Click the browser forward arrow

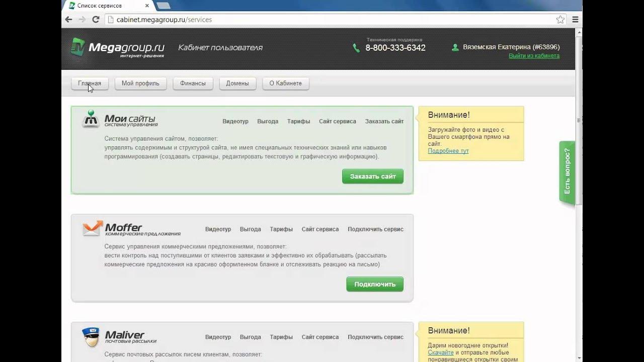pyautogui.click(x=82, y=20)
